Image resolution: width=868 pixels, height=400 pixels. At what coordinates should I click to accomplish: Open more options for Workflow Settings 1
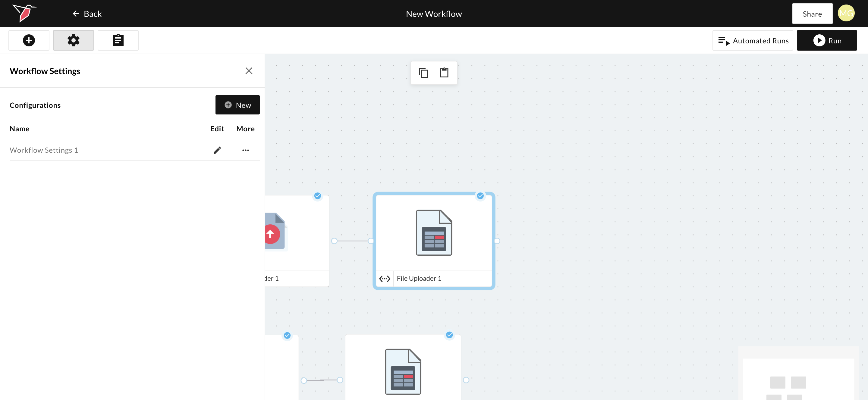245,150
